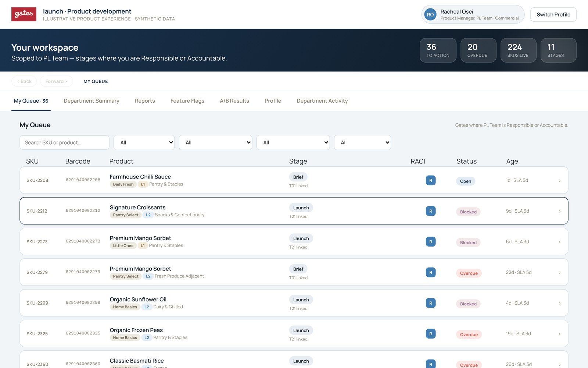Click the 224 SKUs Live stat card
588x368 pixels.
tap(518, 50)
